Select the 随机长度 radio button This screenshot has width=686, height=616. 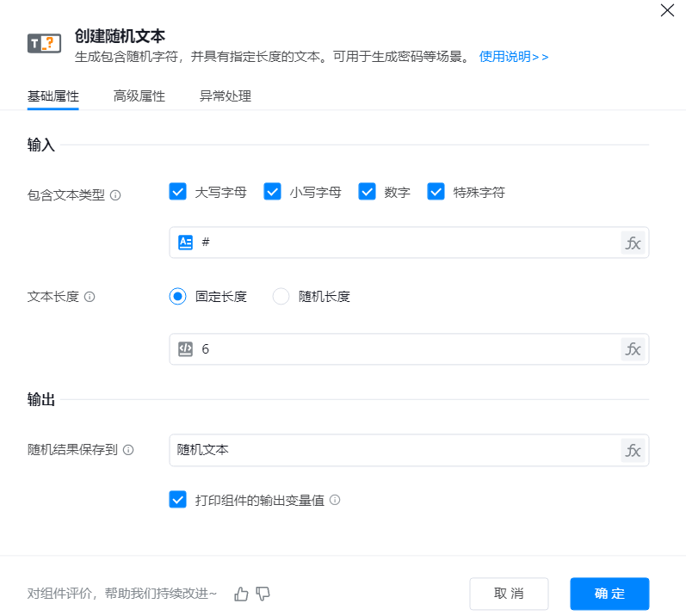coord(281,297)
